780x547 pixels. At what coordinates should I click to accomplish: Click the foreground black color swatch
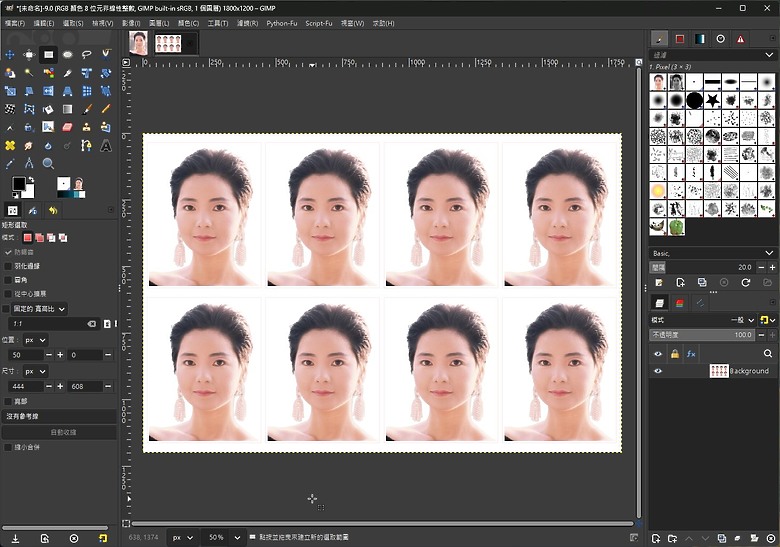(x=19, y=184)
